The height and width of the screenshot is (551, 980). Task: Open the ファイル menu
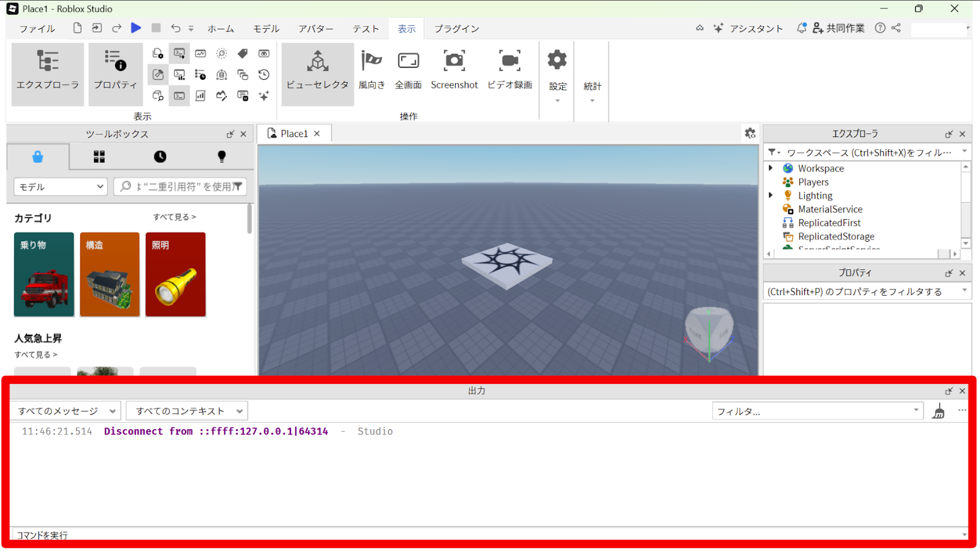[37, 29]
